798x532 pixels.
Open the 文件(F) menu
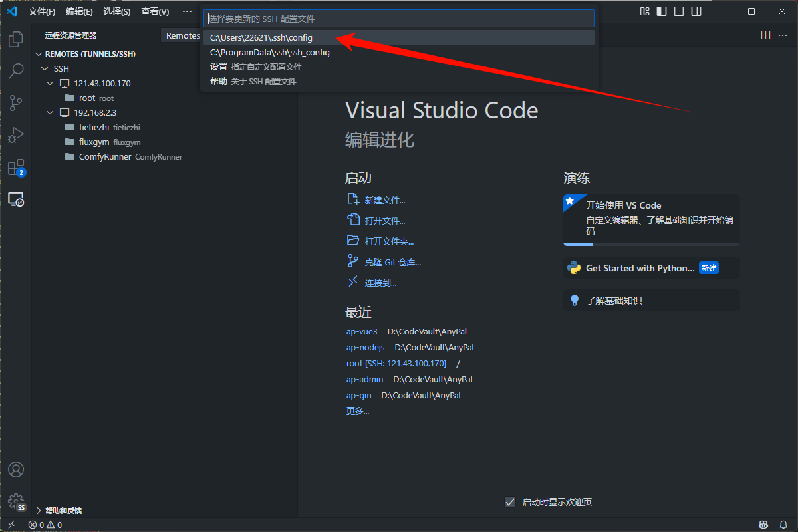coord(41,11)
